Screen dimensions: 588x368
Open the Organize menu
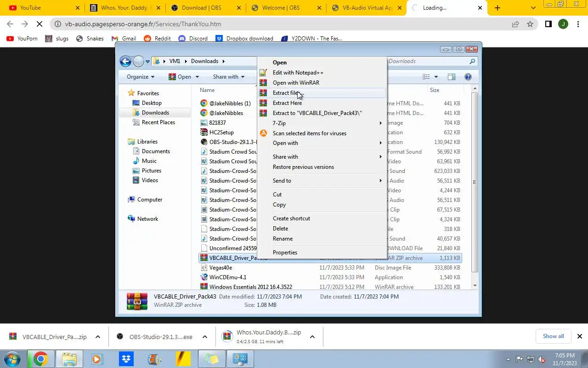pyautogui.click(x=141, y=77)
